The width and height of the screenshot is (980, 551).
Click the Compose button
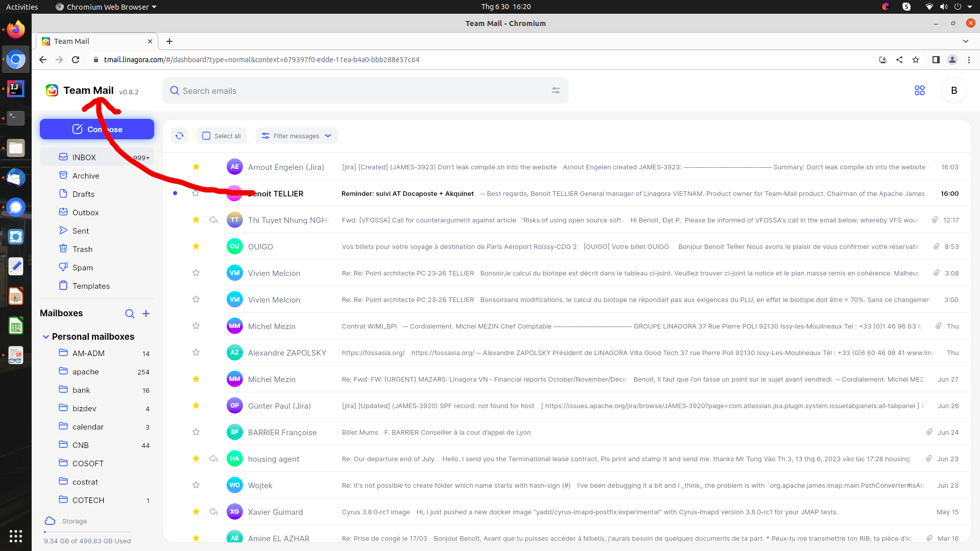pyautogui.click(x=96, y=129)
